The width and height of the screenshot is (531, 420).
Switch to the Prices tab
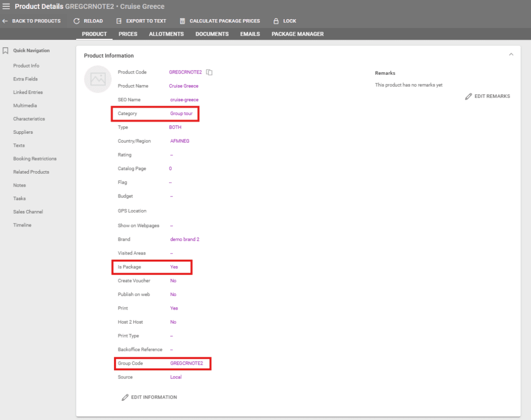pyautogui.click(x=128, y=34)
